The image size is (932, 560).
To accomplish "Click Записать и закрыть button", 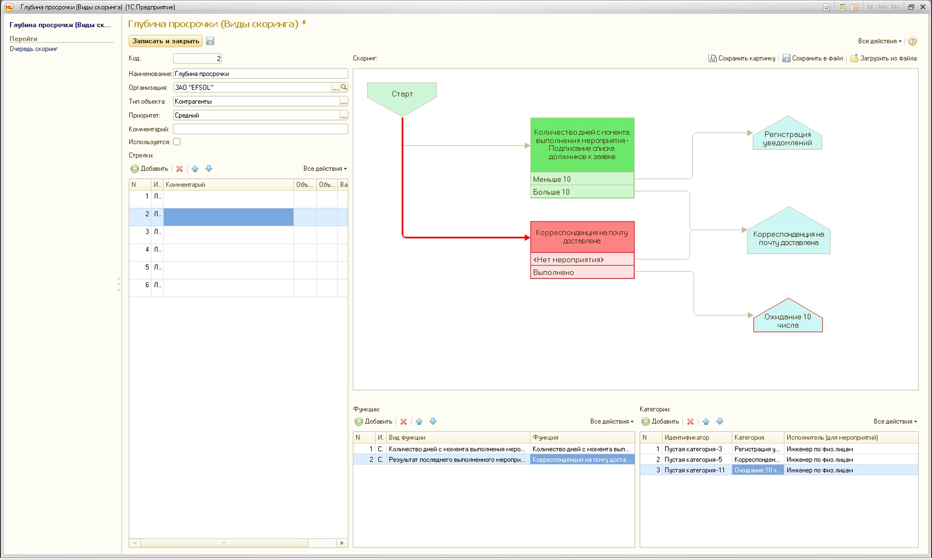I will [165, 41].
